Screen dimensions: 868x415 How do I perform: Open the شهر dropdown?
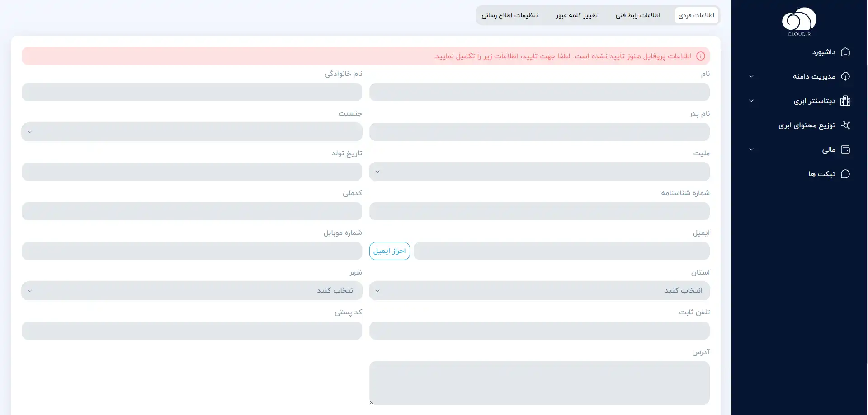click(x=192, y=291)
